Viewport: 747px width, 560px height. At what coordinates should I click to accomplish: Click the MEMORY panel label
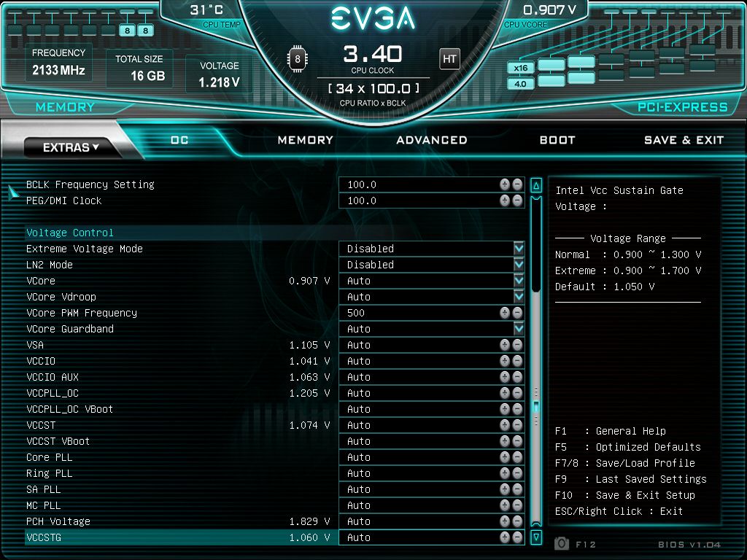[65, 107]
